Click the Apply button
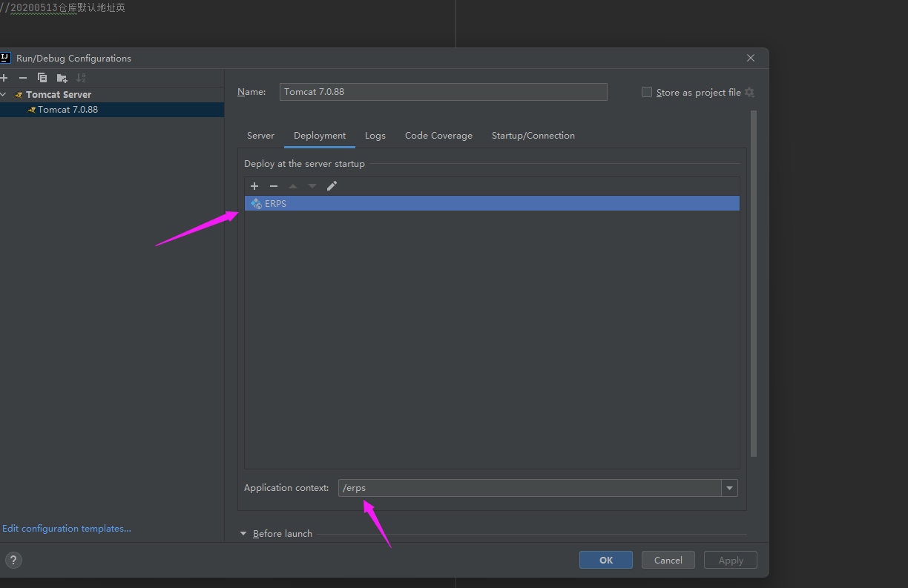This screenshot has width=908, height=588. pos(731,560)
